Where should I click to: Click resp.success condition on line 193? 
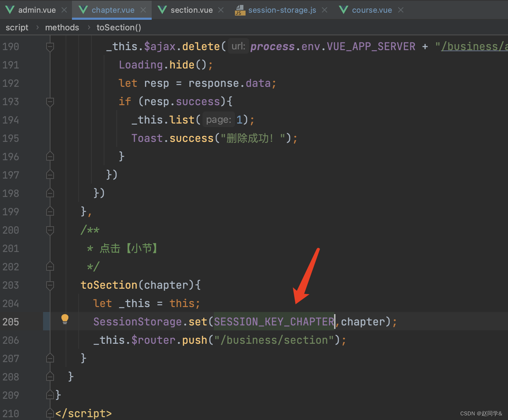pyautogui.click(x=182, y=101)
